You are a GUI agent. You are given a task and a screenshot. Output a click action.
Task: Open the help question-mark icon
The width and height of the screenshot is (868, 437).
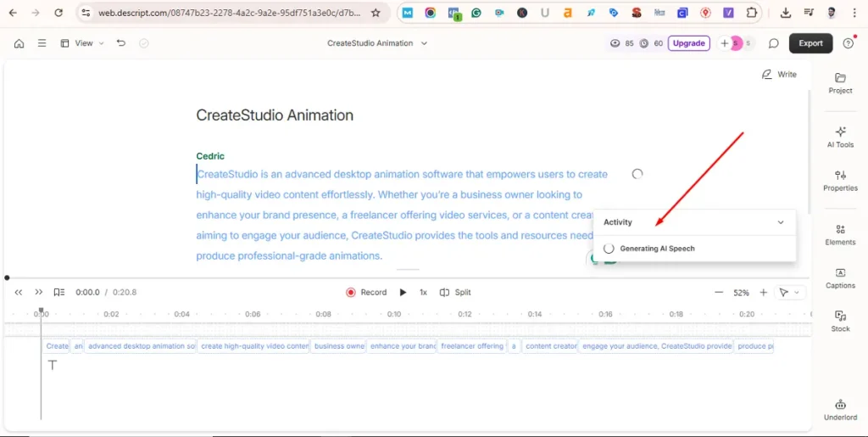pos(848,43)
